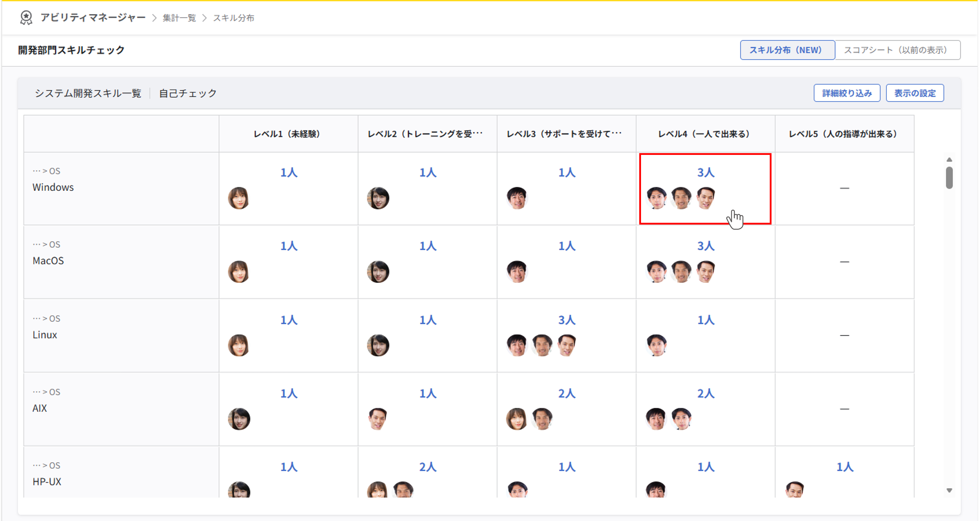
Task: Click third avatar in Windows level 4
Action: click(706, 198)
